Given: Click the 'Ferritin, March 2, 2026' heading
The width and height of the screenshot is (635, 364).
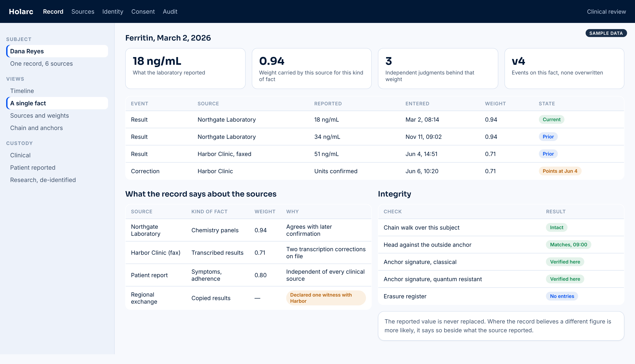Looking at the screenshot, I should pyautogui.click(x=168, y=38).
